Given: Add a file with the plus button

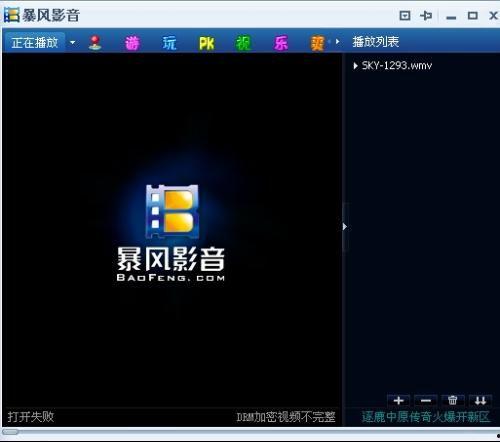Looking at the screenshot, I should coord(399,400).
